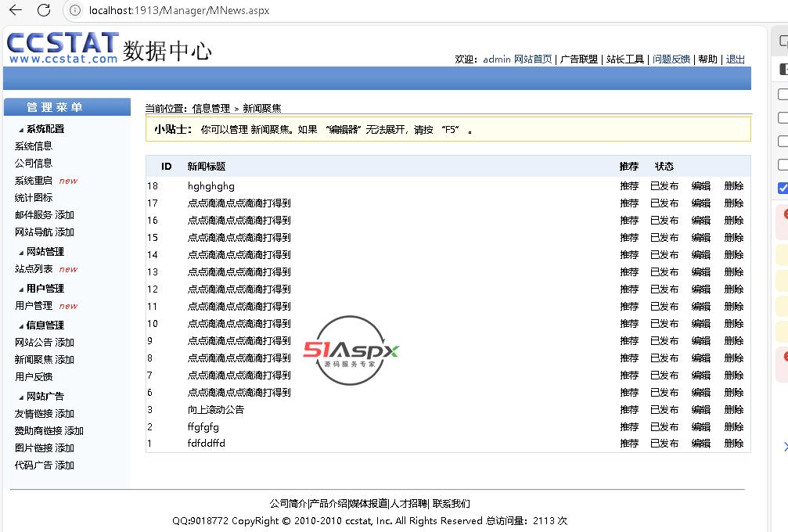This screenshot has height=532, width=788.
Task: Open 问题反馈 in top navigation
Action: [x=671, y=59]
